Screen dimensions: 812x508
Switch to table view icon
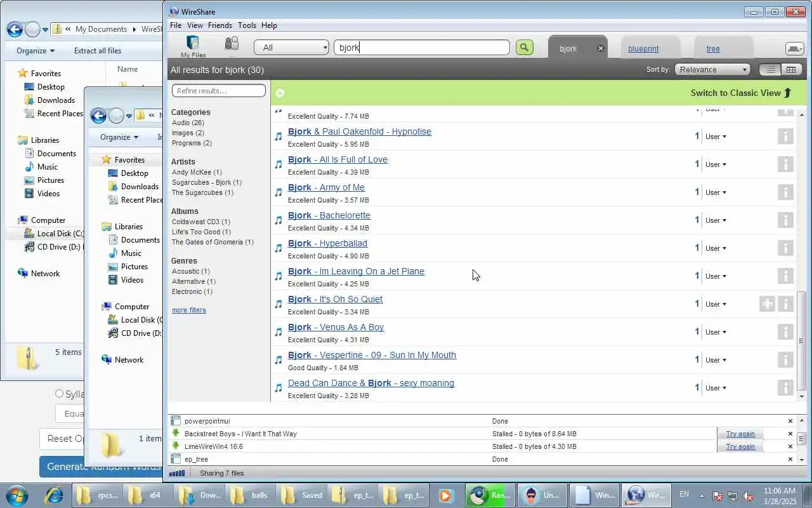(790, 70)
